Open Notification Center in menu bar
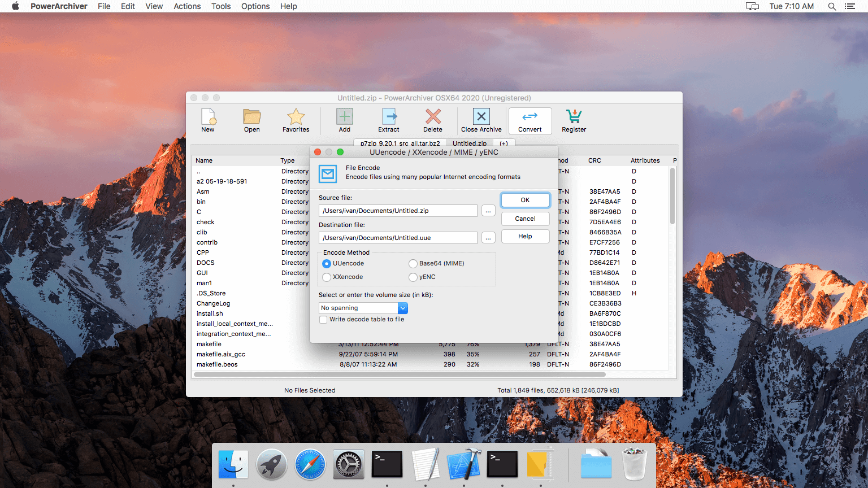Screen dimensions: 868x488 [850, 6]
